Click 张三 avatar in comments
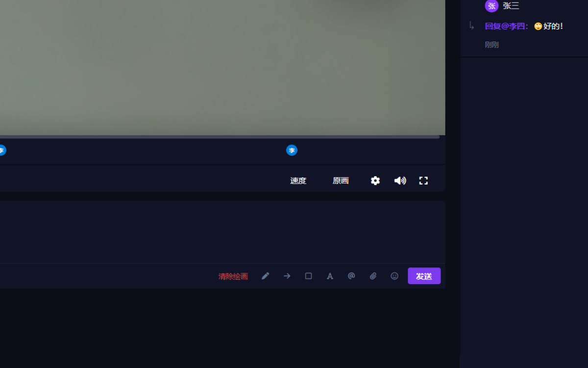The width and height of the screenshot is (588, 368). click(x=491, y=6)
